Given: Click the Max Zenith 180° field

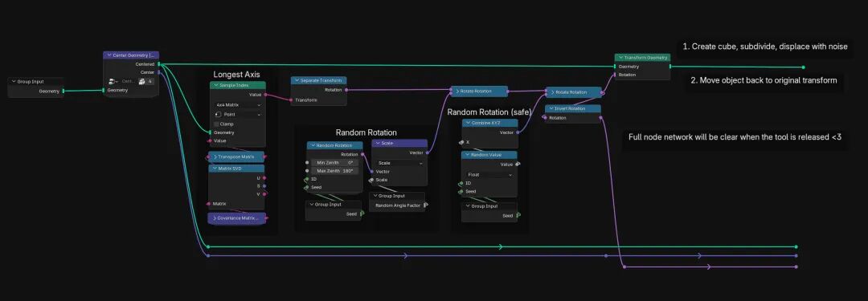Looking at the screenshot, I should [x=335, y=171].
